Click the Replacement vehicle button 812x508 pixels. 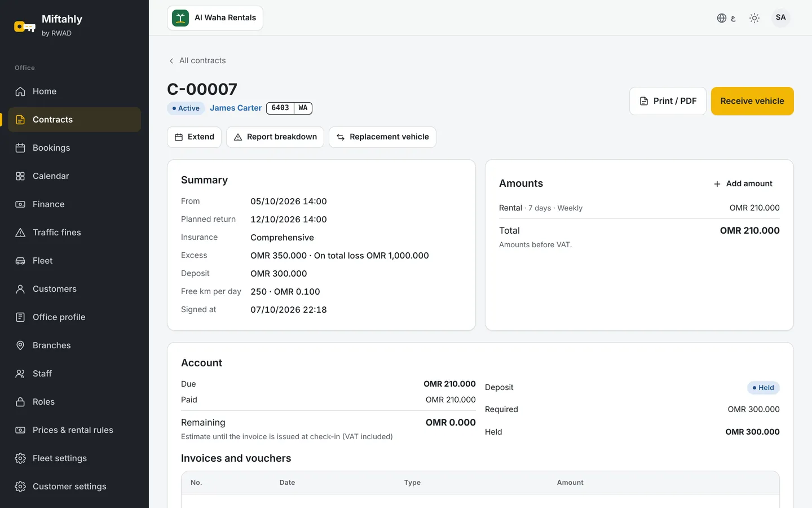pos(382,137)
